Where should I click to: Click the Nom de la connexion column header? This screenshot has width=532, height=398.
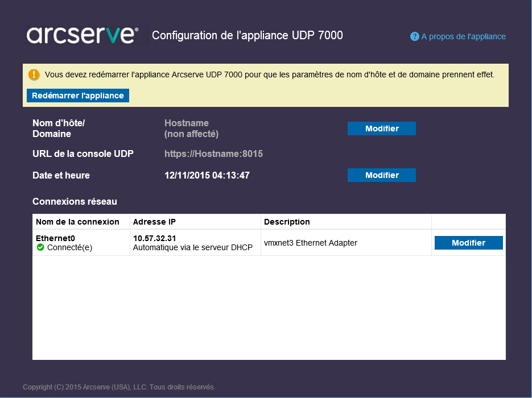point(77,222)
